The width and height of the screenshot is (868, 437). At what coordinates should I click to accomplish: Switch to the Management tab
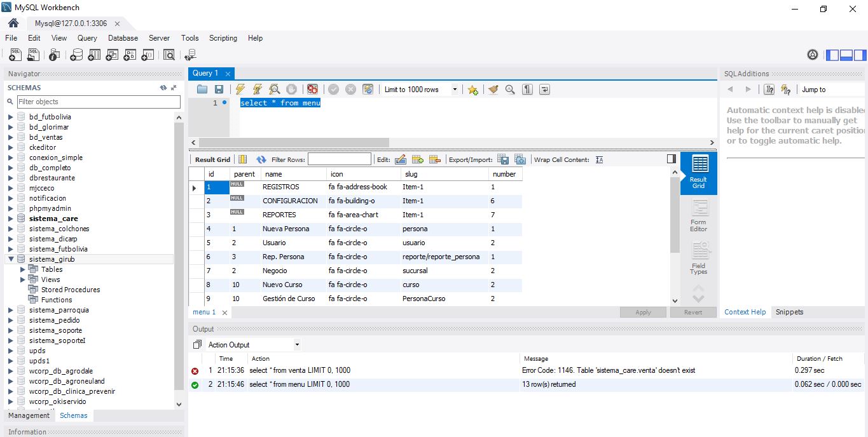(29, 415)
